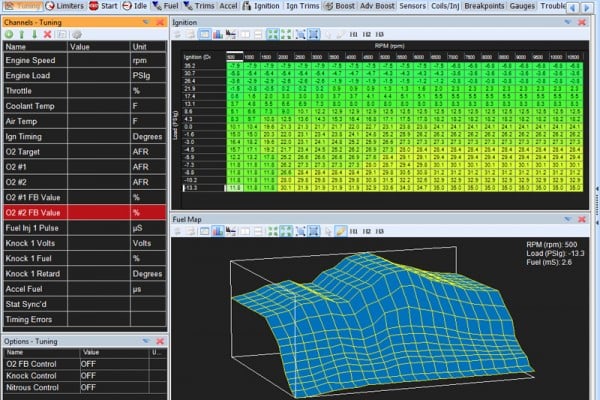
Task: Delete channel using red X toolbar icon
Action: click(x=47, y=35)
